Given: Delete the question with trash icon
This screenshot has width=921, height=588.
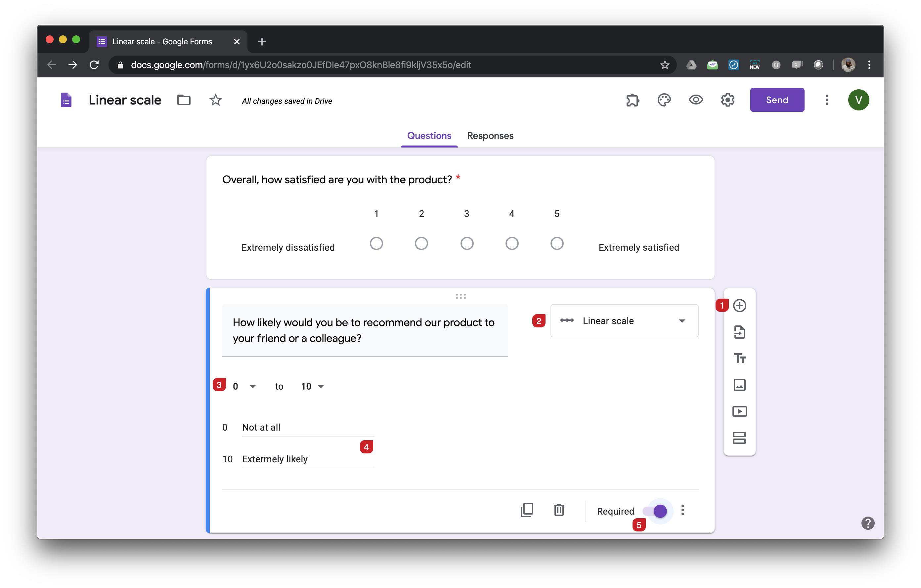Looking at the screenshot, I should (559, 510).
